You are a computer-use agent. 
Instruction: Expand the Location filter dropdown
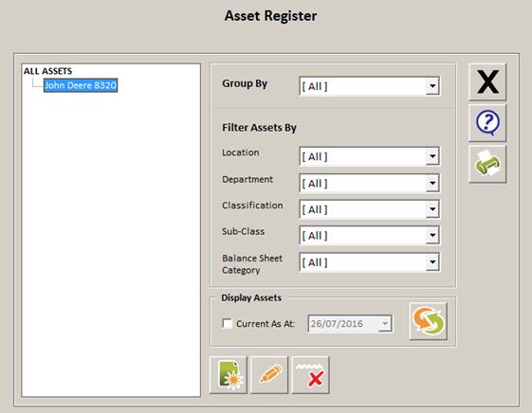click(x=432, y=156)
